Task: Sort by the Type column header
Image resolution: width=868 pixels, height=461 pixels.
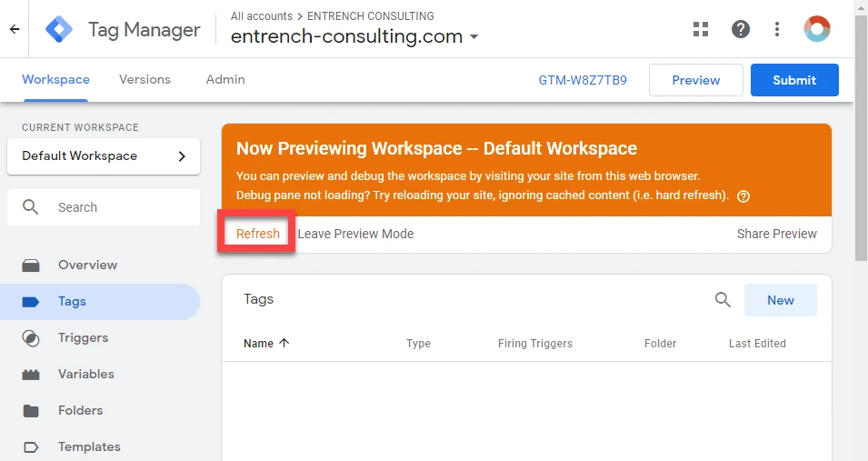Action: pyautogui.click(x=418, y=344)
